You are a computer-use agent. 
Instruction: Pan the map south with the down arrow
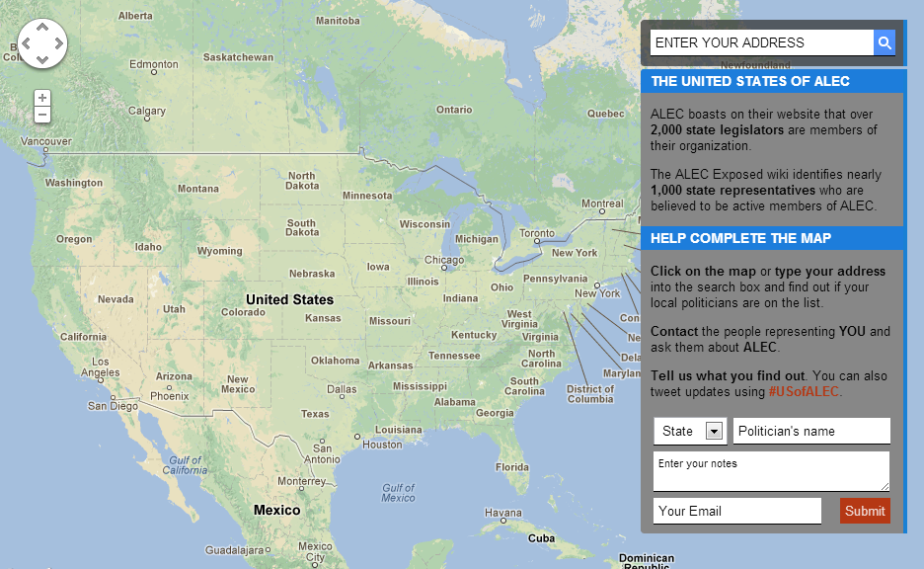42,58
